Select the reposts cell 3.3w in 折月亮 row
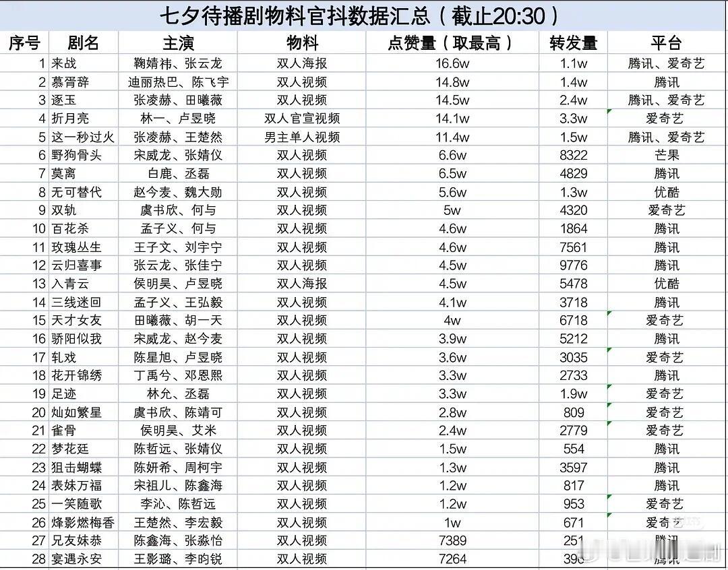728x570 pixels. [x=574, y=119]
